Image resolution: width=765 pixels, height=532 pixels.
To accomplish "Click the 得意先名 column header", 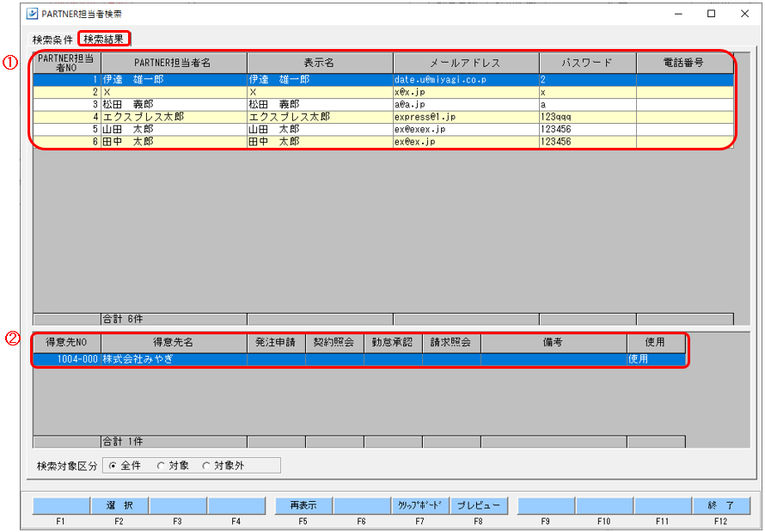I will pos(174,343).
